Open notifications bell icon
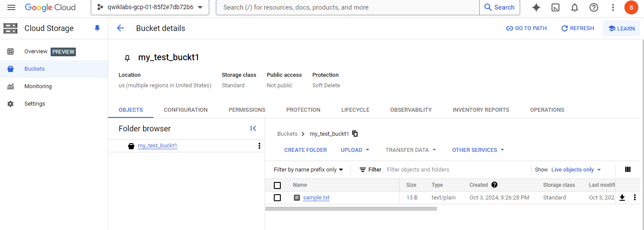The width and height of the screenshot is (644, 230). point(575,7)
